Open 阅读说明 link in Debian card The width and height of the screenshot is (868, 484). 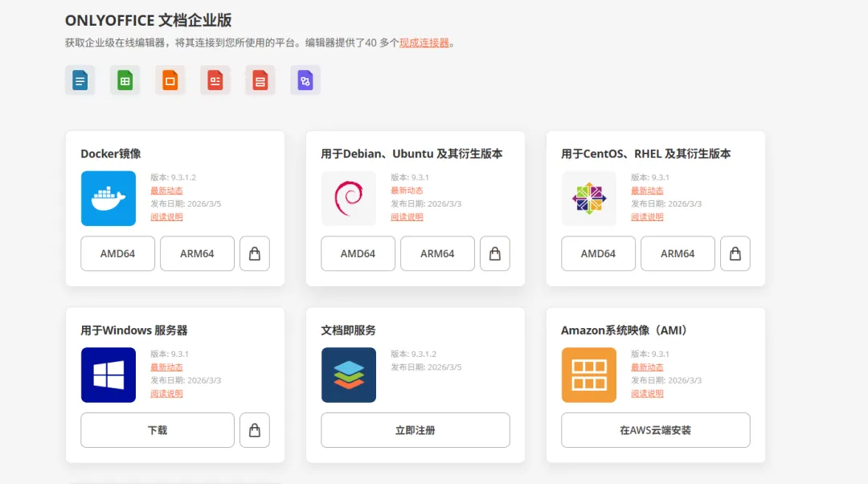click(x=407, y=217)
